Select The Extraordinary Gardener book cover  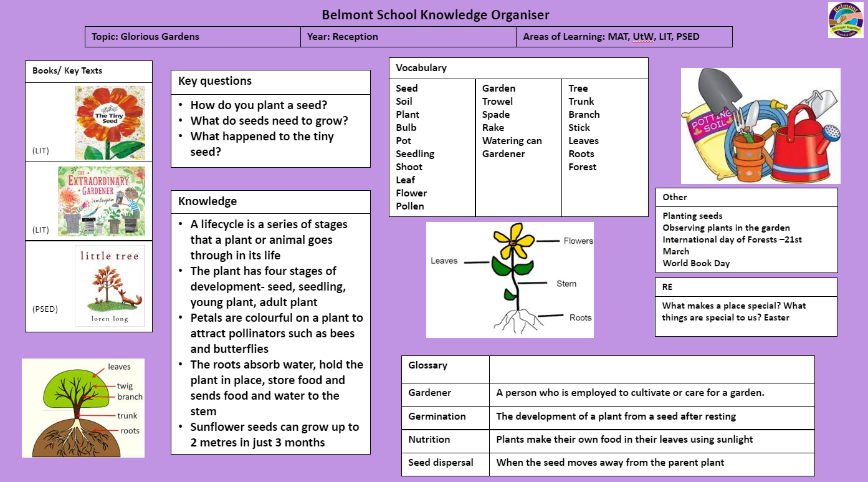tap(102, 201)
